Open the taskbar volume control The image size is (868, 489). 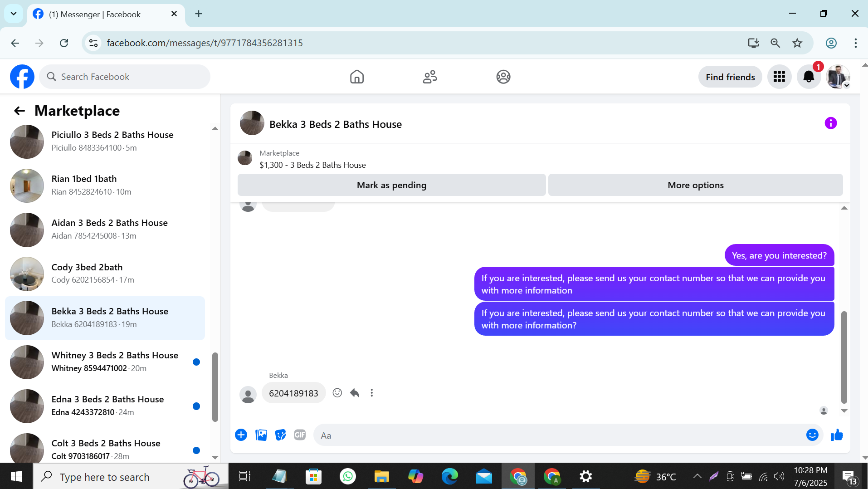pyautogui.click(x=779, y=476)
